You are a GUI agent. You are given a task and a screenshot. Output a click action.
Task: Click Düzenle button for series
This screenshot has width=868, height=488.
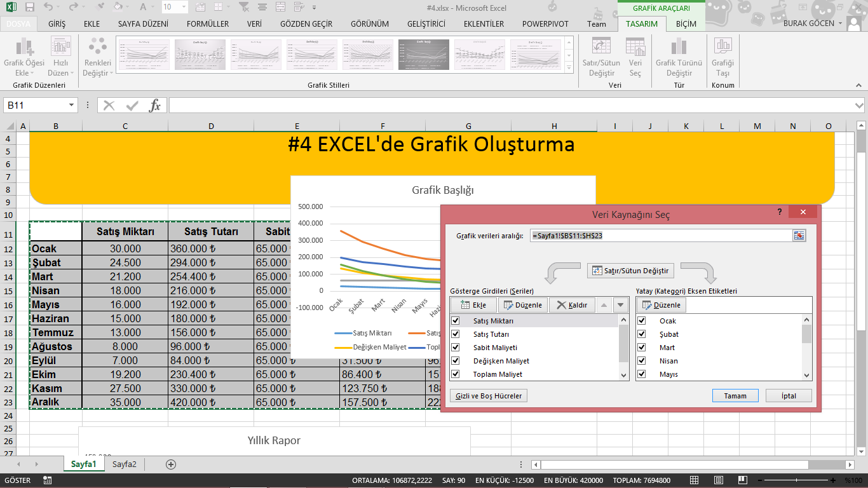click(x=522, y=305)
